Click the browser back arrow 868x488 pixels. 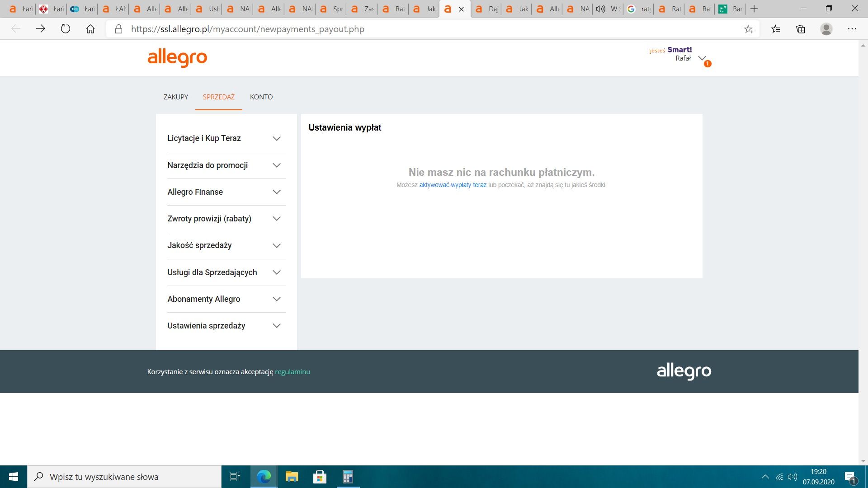click(16, 29)
